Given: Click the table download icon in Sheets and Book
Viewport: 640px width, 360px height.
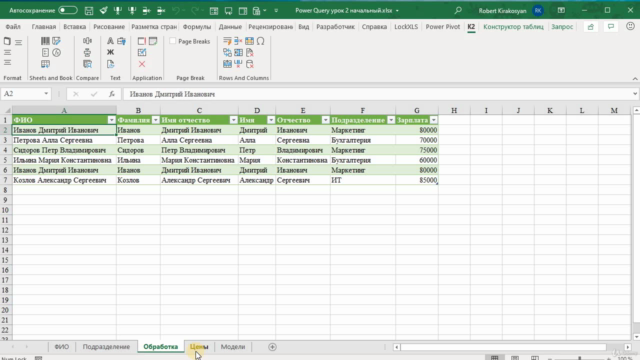Looking at the screenshot, I should tap(45, 64).
